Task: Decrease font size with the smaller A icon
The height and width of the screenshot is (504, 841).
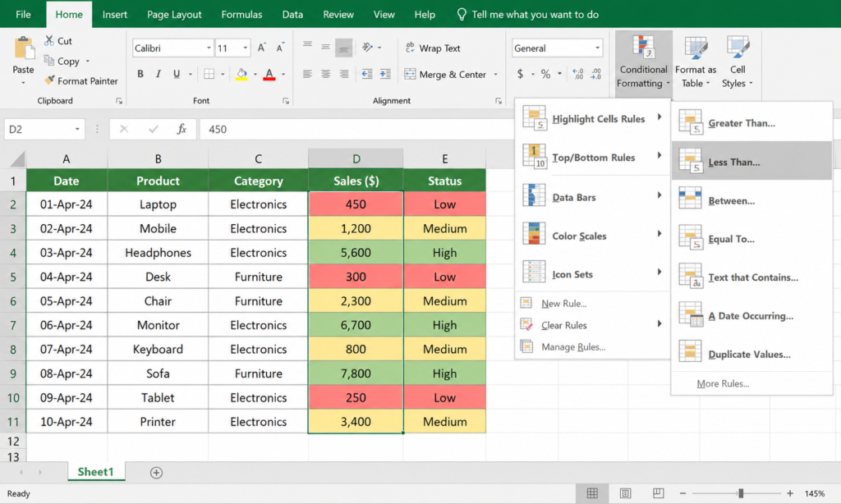Action: coord(280,48)
